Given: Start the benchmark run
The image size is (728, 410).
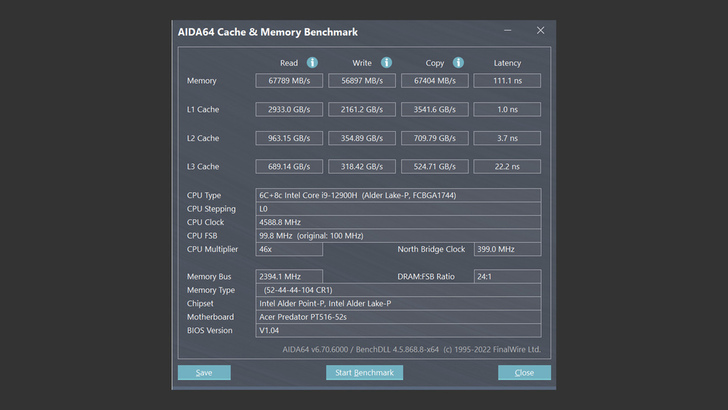Looking at the screenshot, I should (364, 373).
